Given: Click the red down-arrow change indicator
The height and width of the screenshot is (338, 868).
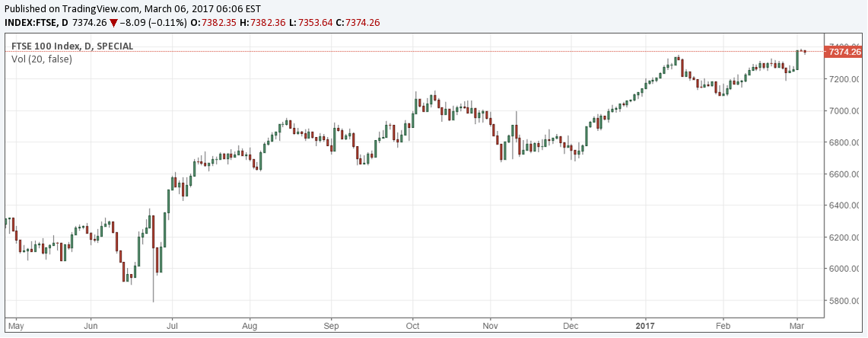Looking at the screenshot, I should click(113, 23).
